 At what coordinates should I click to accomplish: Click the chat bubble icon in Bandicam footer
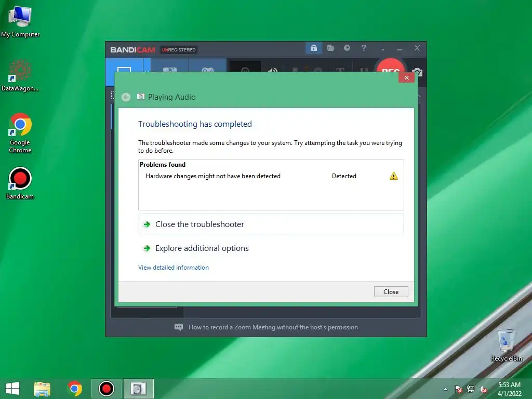pyautogui.click(x=179, y=327)
